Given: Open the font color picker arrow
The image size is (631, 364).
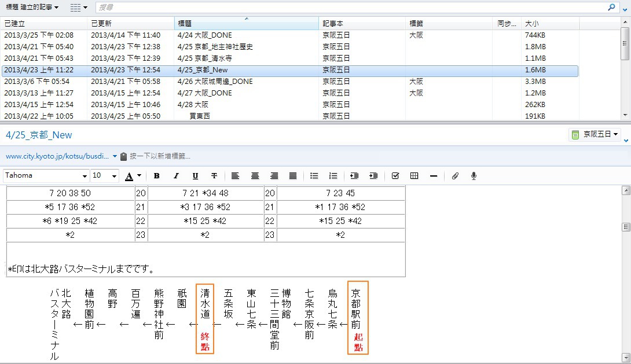Looking at the screenshot, I should [140, 176].
